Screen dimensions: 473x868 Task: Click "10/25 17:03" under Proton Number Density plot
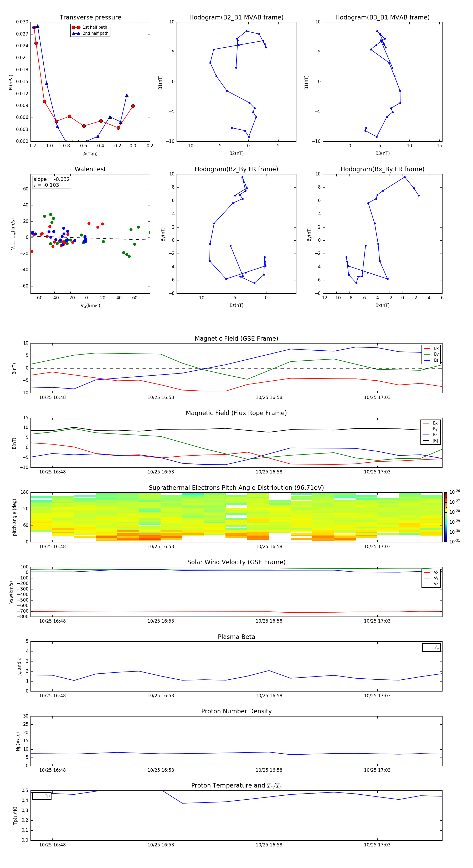point(377,770)
